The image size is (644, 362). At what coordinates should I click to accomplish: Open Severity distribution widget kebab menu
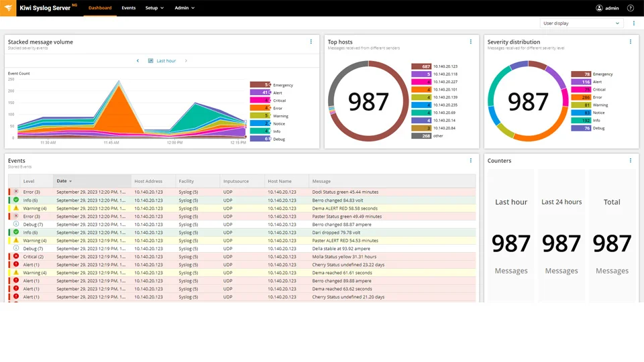[631, 42]
